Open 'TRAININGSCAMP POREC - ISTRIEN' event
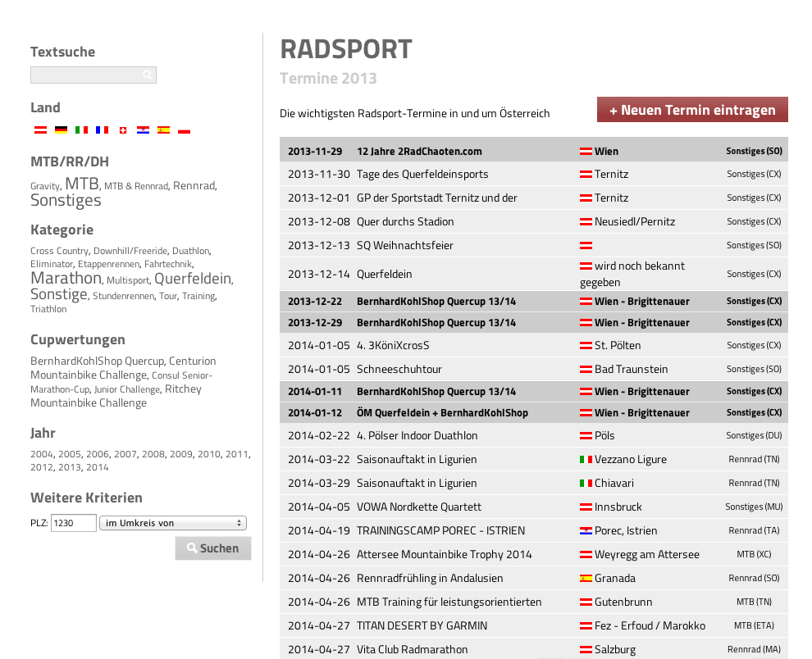812x659 pixels. [440, 530]
